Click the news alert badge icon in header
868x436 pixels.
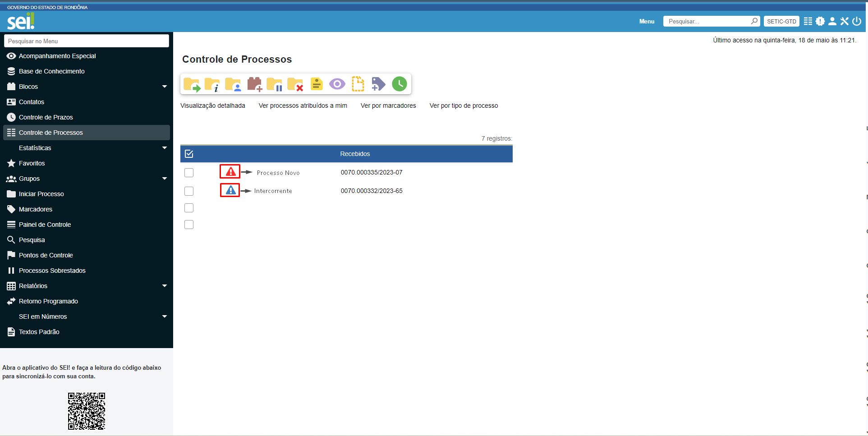coord(820,21)
